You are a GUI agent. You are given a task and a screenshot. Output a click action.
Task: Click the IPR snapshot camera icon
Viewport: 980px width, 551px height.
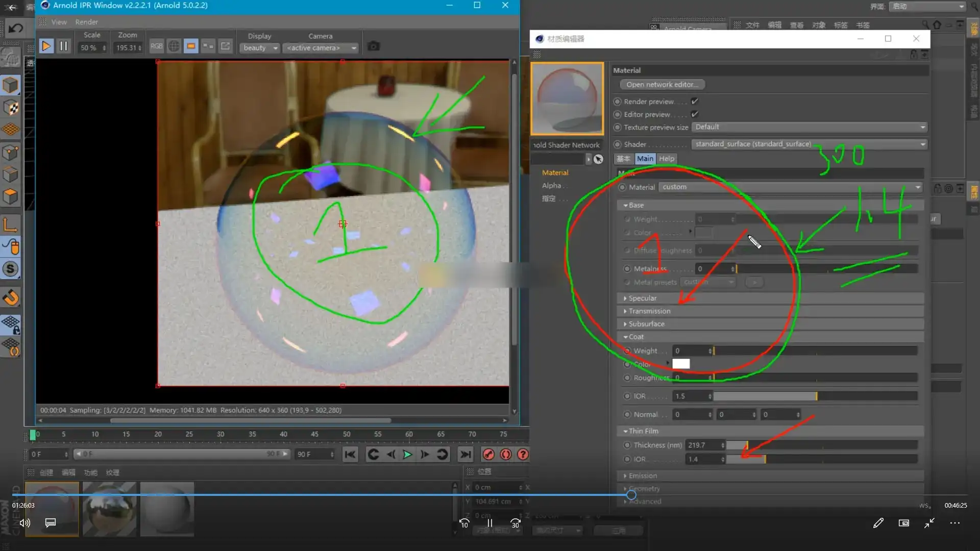[x=374, y=46]
